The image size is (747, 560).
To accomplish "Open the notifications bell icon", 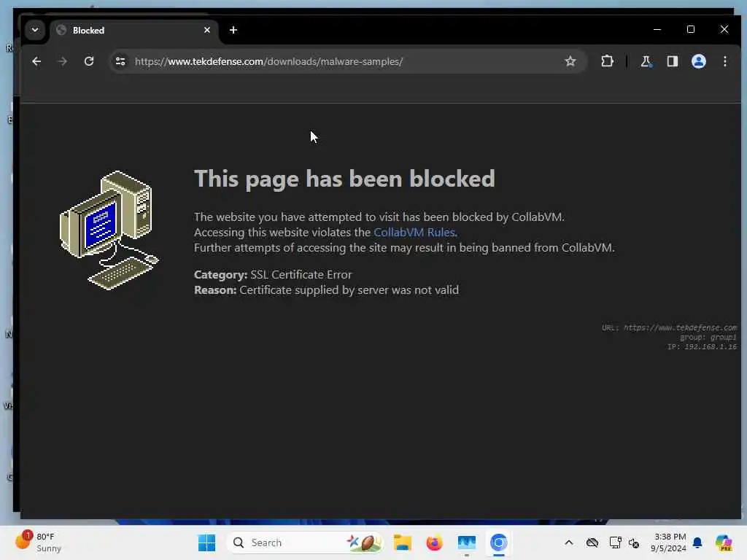I will 697,542.
